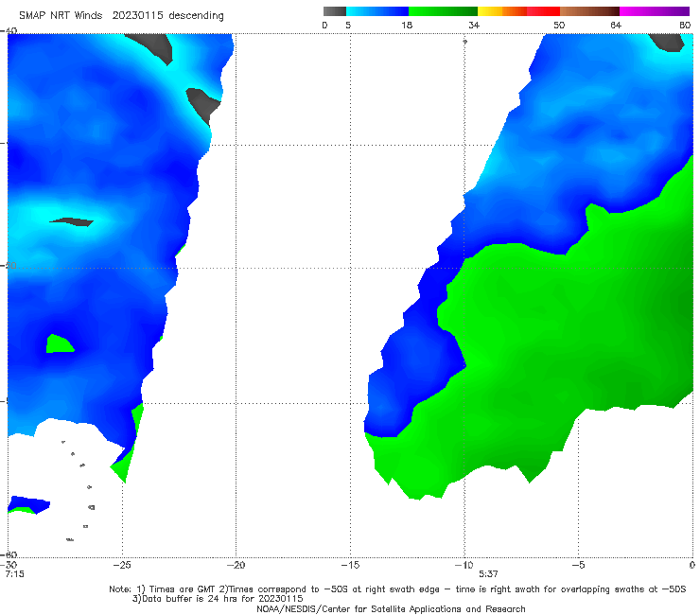Click the date '20230115' in the title

[137, 15]
